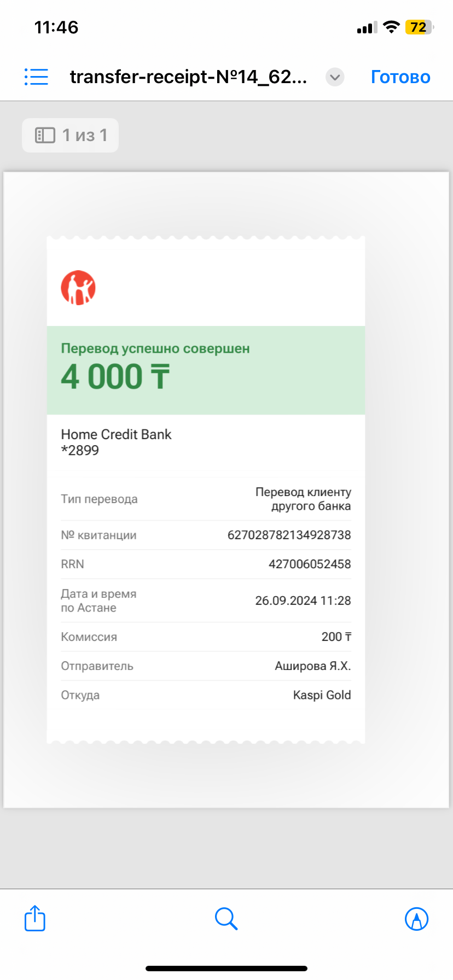Tap the Kaspi Gold source value

[x=322, y=695]
